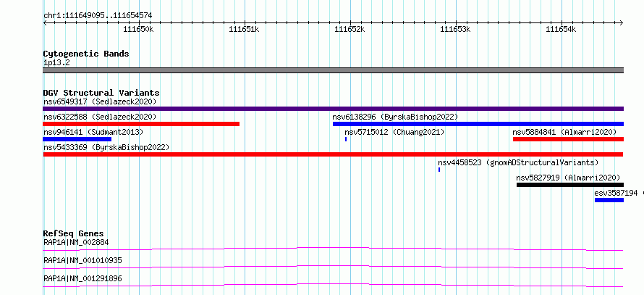Click the RAP1A NM_002884 magenta transcript line
The image size is (644, 295).
tap(333, 249)
